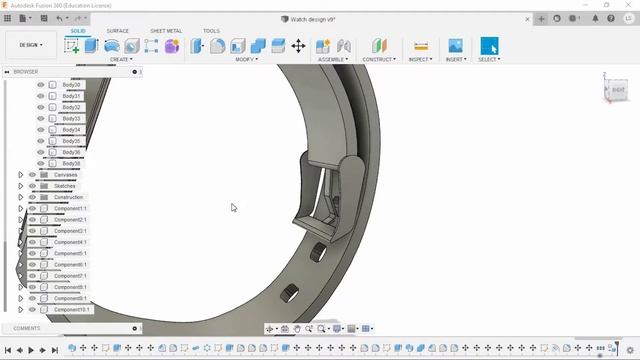Activate the Select tool
Viewport: 640px width, 360px height.
pos(489,46)
